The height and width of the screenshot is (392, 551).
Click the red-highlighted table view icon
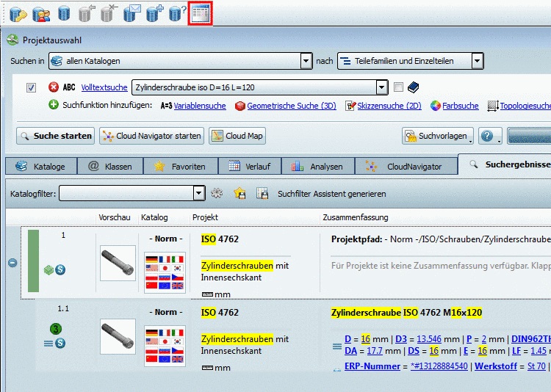click(201, 14)
